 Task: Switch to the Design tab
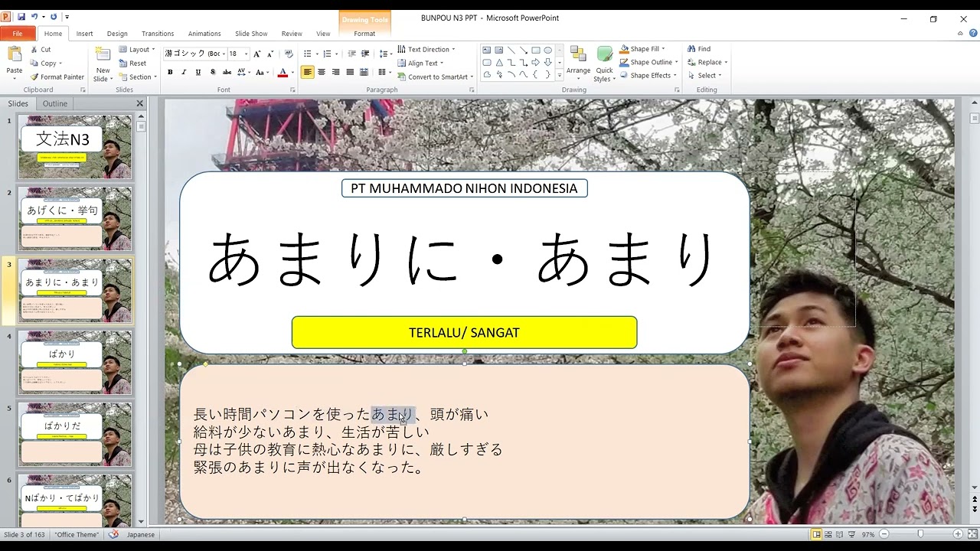coord(117,34)
